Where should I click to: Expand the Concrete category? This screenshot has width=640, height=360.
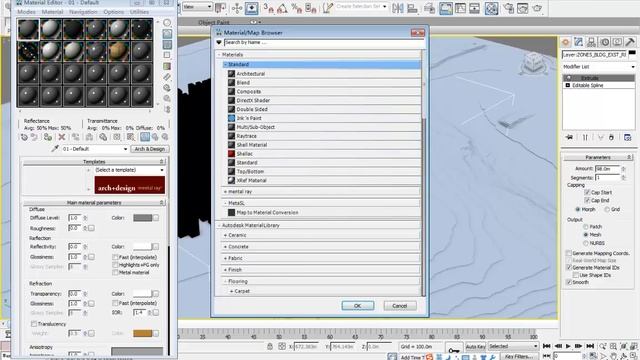[225, 247]
